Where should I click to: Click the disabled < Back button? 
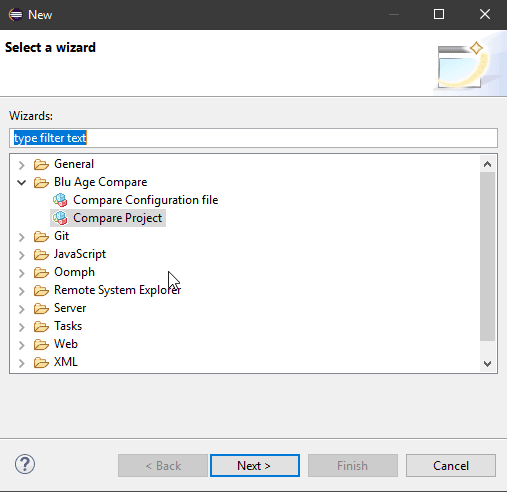point(163,465)
